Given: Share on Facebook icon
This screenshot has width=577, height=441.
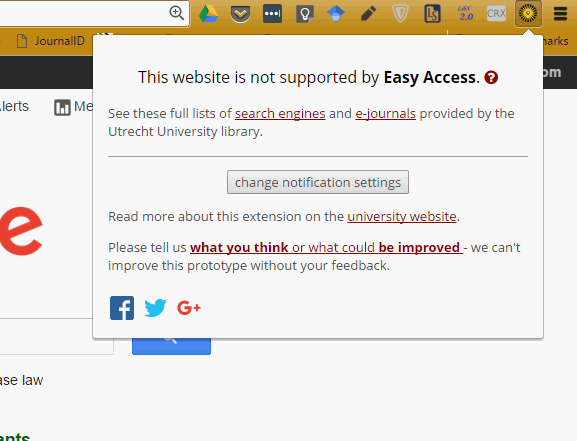Looking at the screenshot, I should (x=122, y=308).
